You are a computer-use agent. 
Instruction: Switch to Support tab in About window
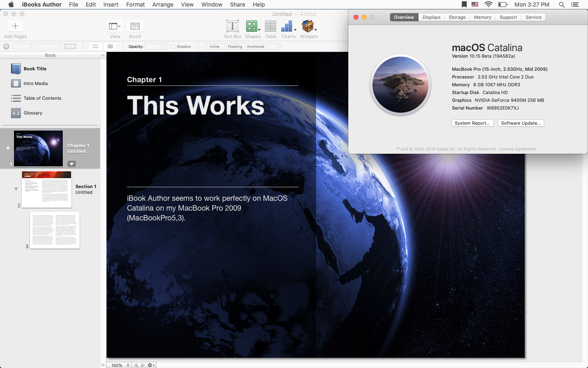click(x=508, y=17)
